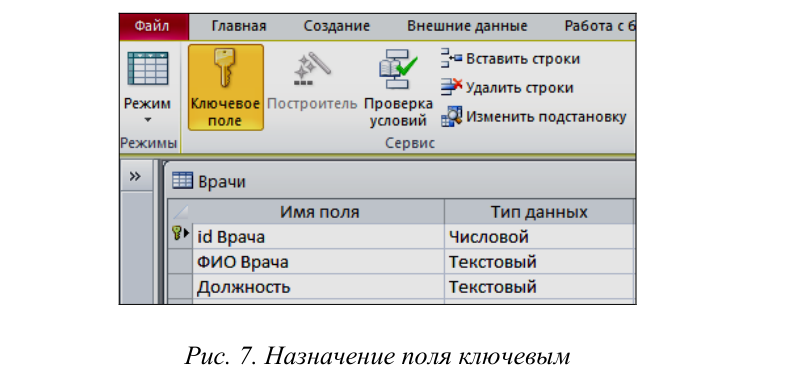Select the Врачи table tab
This screenshot has width=798, height=391.
[x=209, y=181]
